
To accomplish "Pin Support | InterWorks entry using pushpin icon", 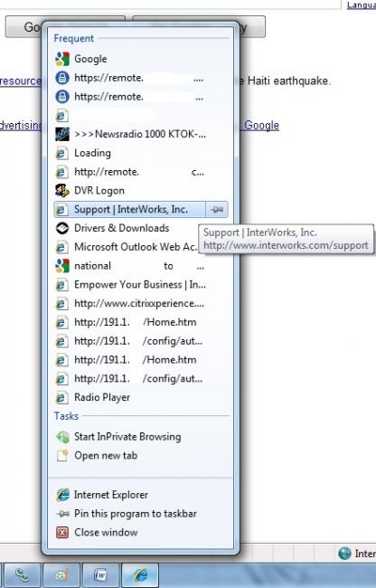I will 217,209.
